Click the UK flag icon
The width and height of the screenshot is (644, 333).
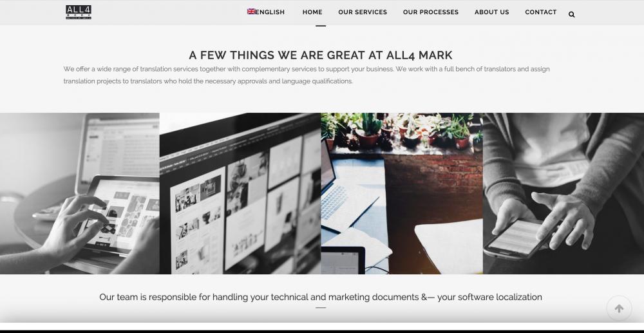click(251, 12)
